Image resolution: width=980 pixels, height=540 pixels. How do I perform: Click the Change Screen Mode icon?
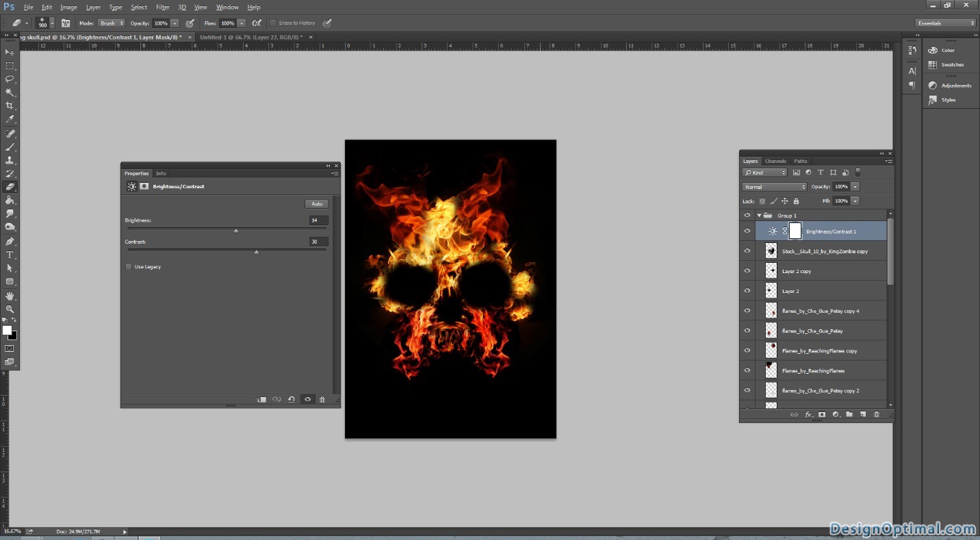pyautogui.click(x=10, y=362)
